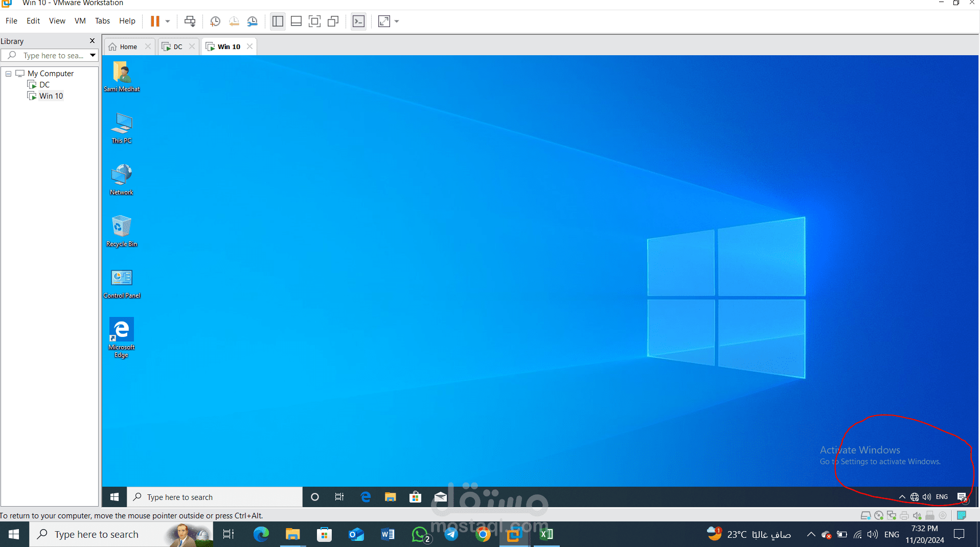Open the VM menu
The image size is (980, 547).
tap(80, 21)
